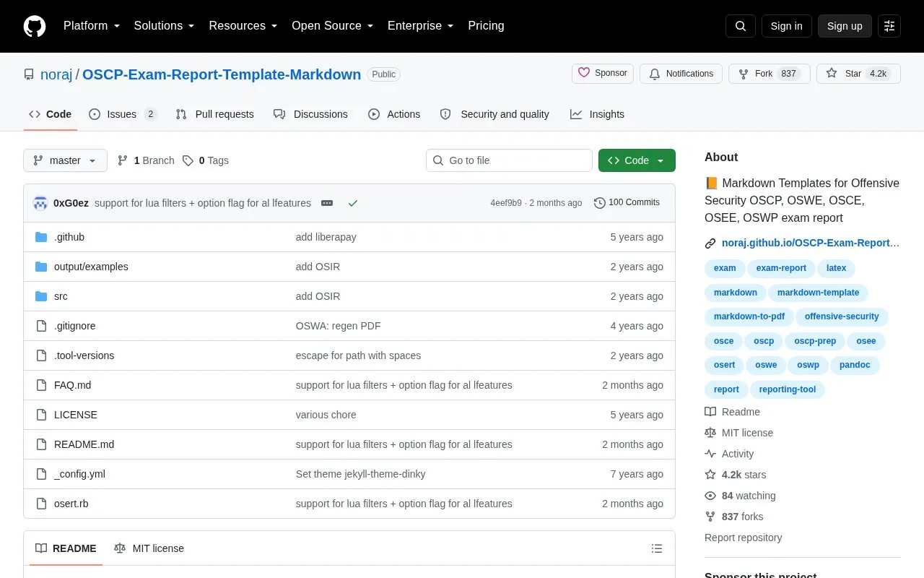Click the search magnifier icon
Screen dimensions: 924x578
[x=741, y=26]
